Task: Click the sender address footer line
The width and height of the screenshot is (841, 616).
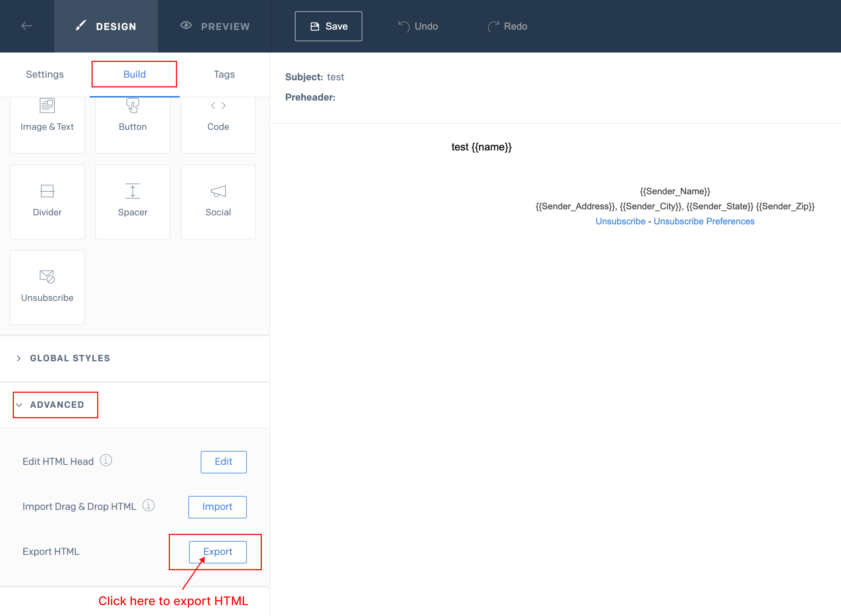Action: point(675,206)
